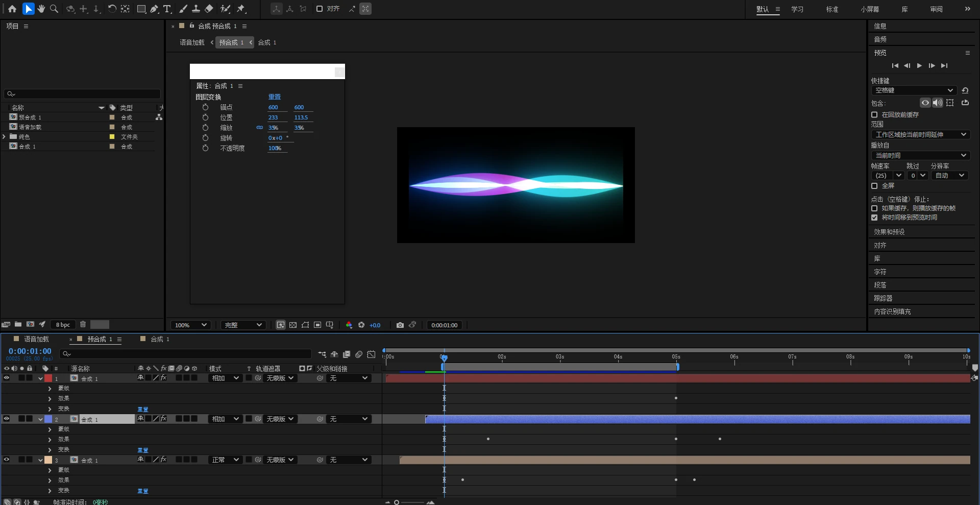Open the 工作区域按当前时间延伸 range dropdown
Screen dimensions: 980x505
920,134
